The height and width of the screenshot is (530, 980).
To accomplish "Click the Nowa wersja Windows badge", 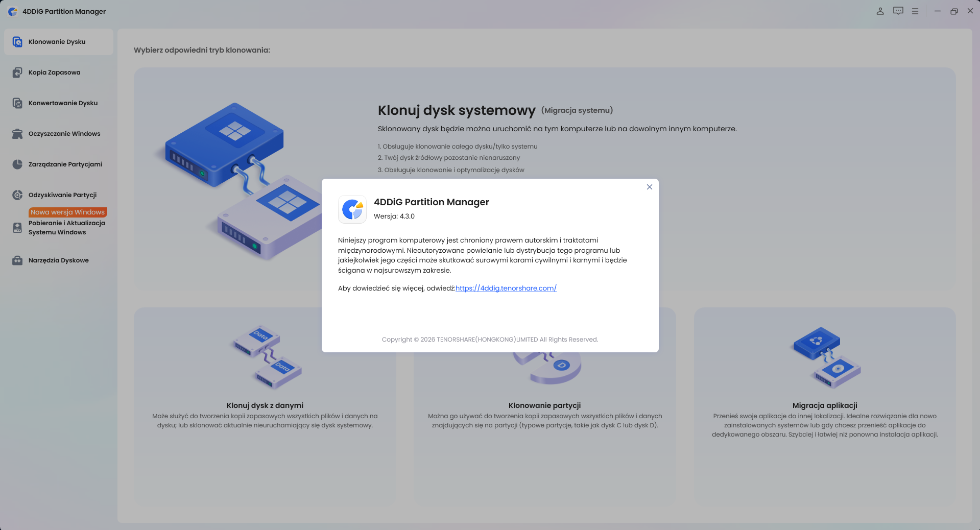I will [68, 212].
